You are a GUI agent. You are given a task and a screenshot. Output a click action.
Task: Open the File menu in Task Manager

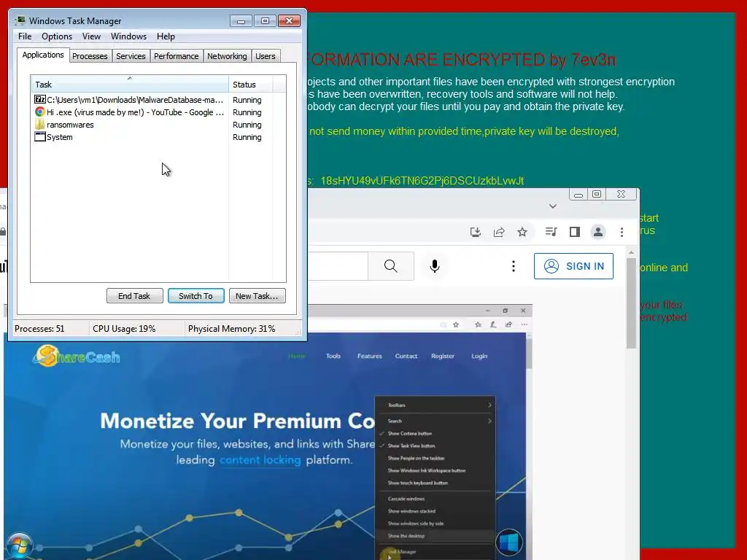(x=25, y=36)
